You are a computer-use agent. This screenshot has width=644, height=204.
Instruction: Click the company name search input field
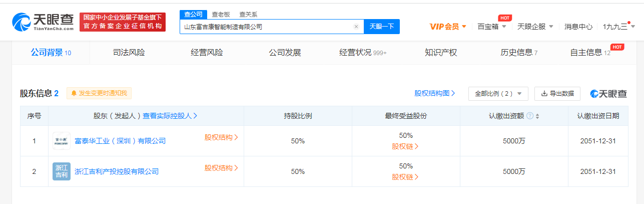pyautogui.click(x=265, y=27)
